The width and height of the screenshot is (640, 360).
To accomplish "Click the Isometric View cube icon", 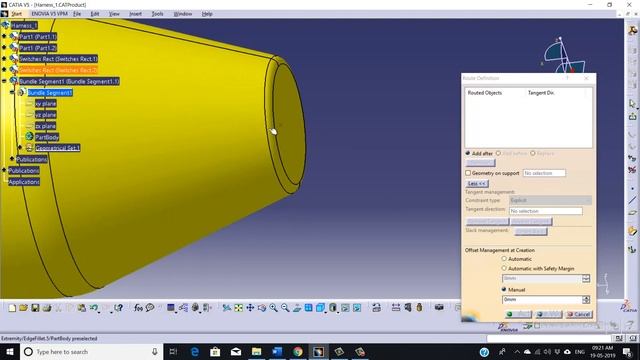I will (x=321, y=308).
